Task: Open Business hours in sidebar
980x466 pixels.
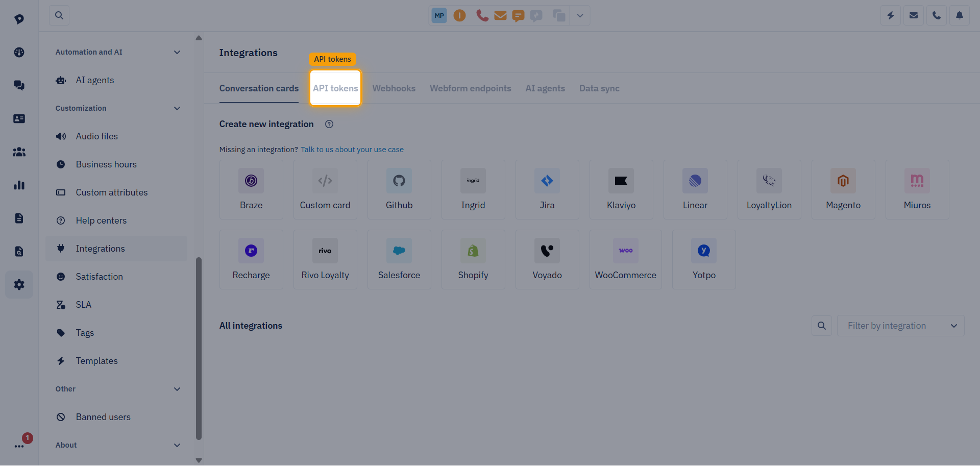Action: click(x=116, y=164)
